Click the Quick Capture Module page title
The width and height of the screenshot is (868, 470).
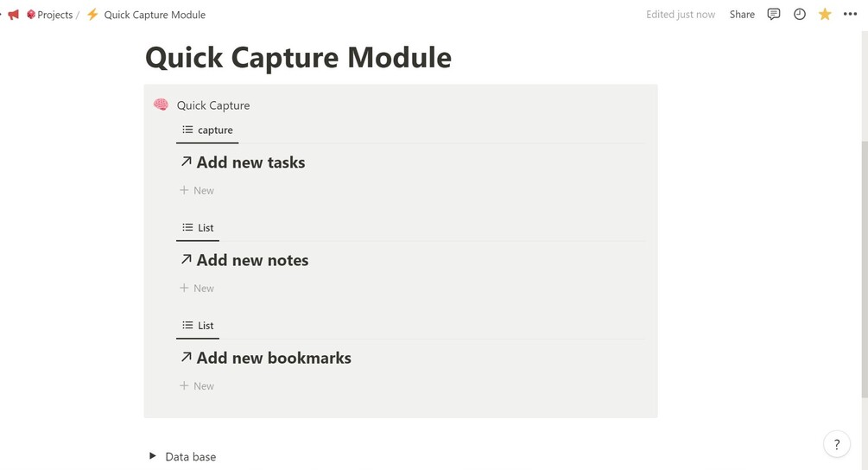298,58
